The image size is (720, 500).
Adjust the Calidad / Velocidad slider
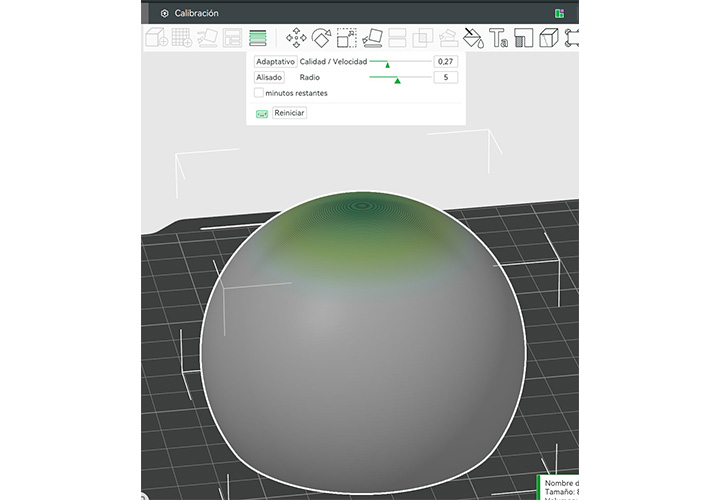tap(400, 62)
